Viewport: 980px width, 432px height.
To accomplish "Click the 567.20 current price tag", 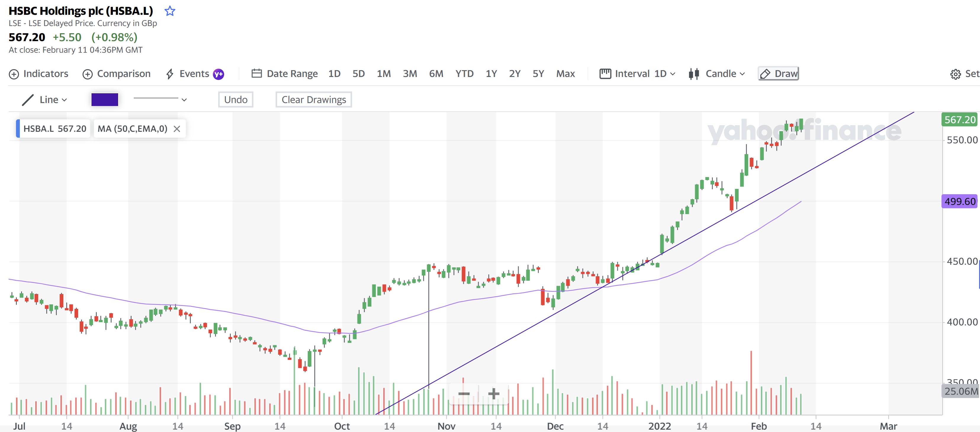I will (960, 120).
